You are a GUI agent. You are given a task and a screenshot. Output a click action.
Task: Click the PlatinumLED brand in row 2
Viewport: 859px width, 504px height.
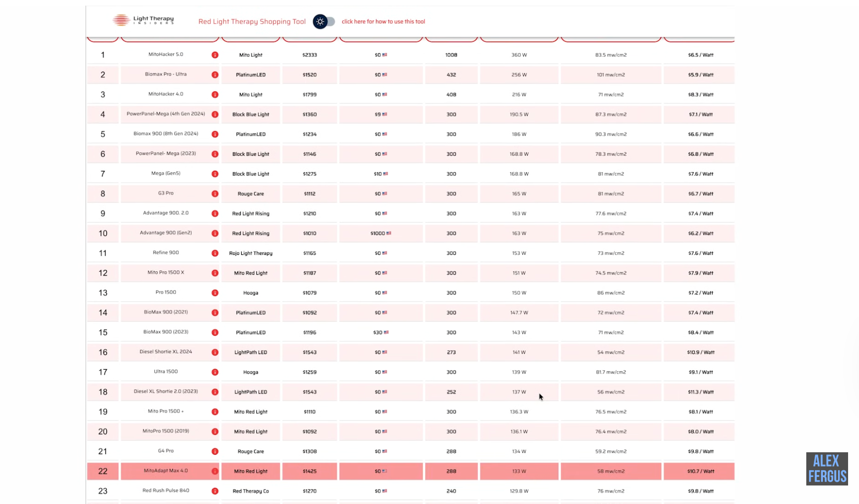point(251,75)
